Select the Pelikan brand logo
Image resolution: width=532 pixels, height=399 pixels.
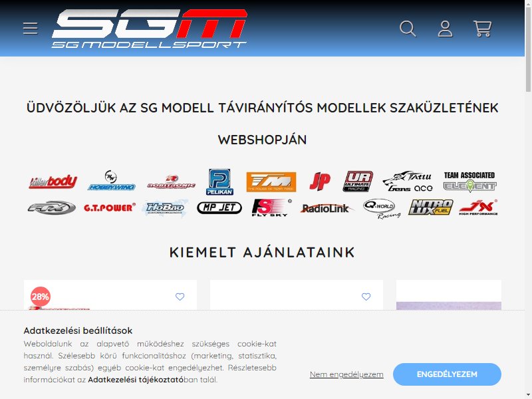[219, 182]
